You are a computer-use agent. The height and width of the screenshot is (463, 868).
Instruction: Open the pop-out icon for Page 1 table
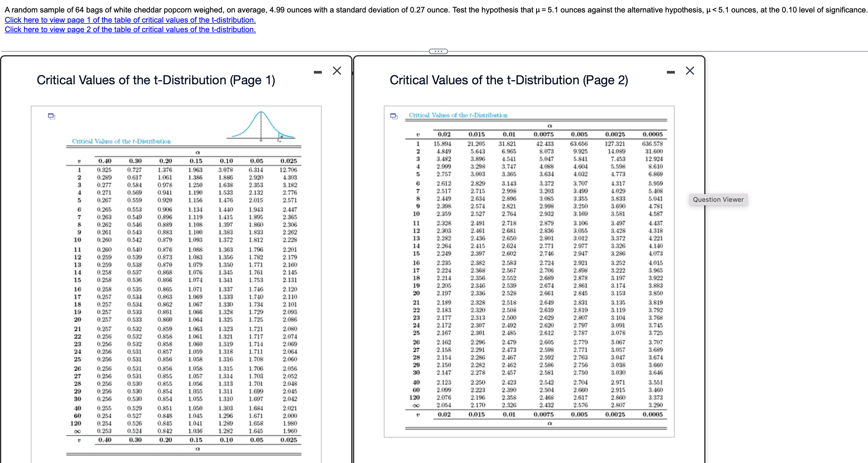pos(51,116)
